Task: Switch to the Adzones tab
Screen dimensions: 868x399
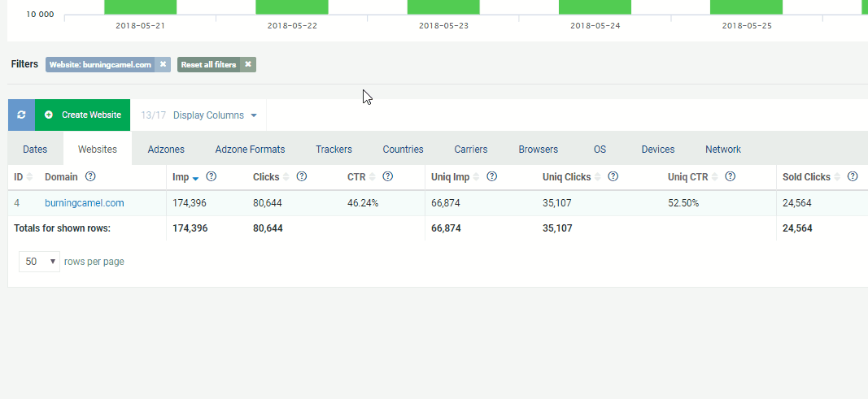Action: tap(166, 150)
